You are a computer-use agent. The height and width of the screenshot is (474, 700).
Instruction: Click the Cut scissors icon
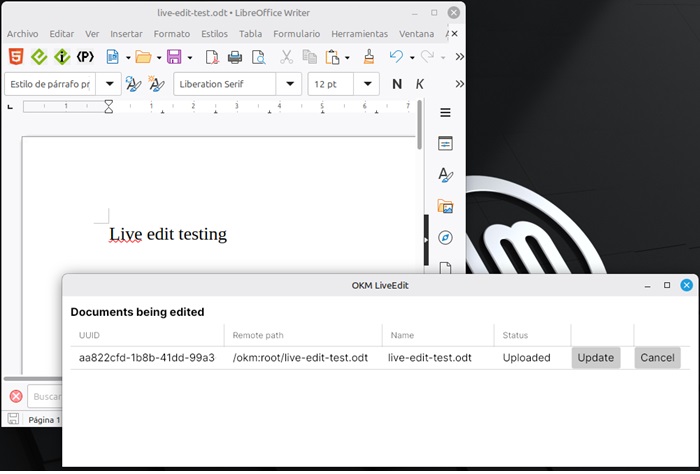[x=286, y=57]
